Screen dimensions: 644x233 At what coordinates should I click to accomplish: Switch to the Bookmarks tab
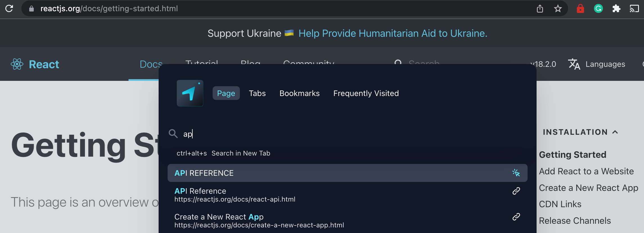coord(300,93)
